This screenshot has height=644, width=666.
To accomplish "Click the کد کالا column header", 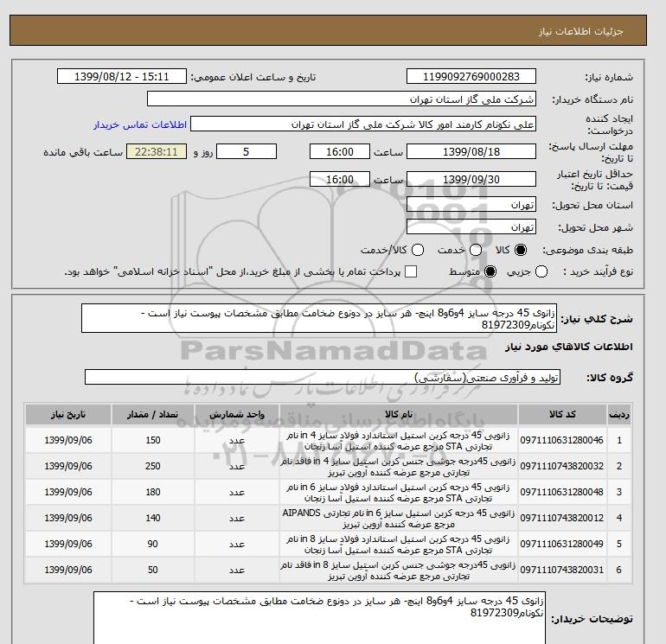I will coord(562,414).
